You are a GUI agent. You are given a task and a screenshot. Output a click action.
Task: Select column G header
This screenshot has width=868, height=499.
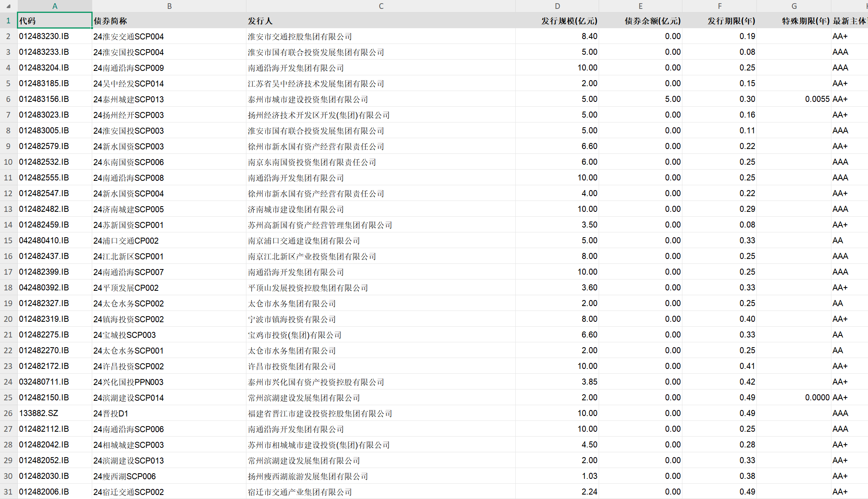[x=794, y=6]
